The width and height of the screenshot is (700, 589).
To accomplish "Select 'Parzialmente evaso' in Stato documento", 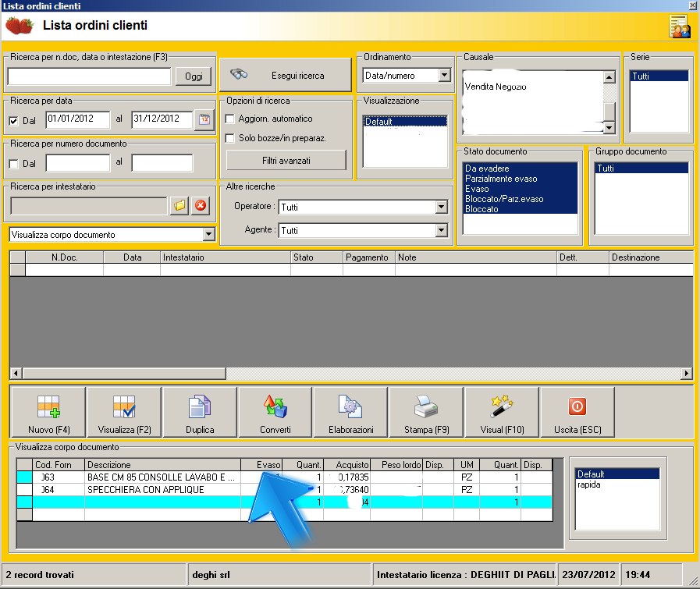I will point(500,179).
